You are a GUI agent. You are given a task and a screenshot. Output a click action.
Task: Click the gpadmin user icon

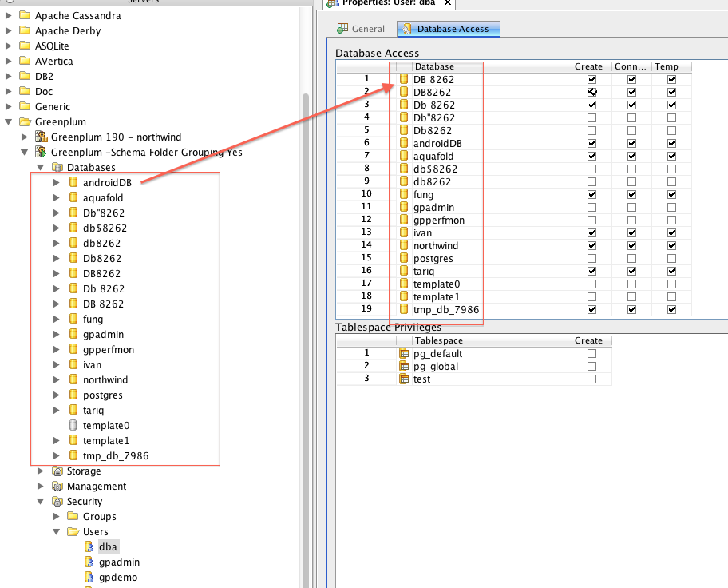coord(89,562)
